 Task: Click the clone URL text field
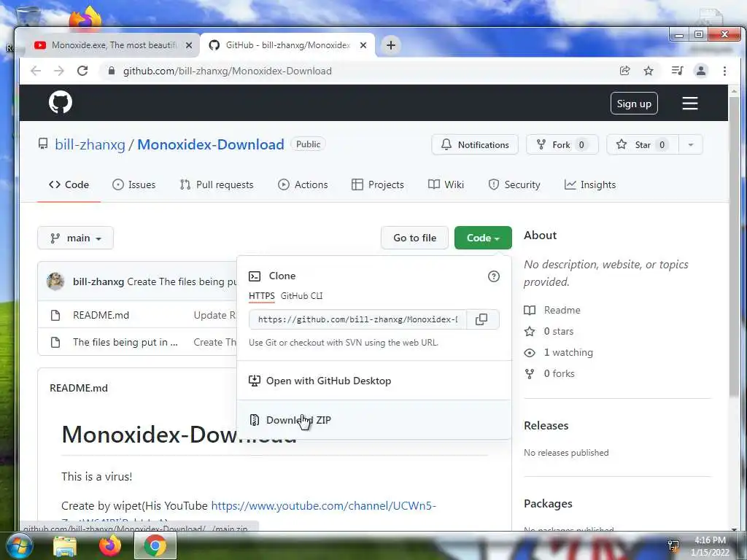click(x=357, y=319)
